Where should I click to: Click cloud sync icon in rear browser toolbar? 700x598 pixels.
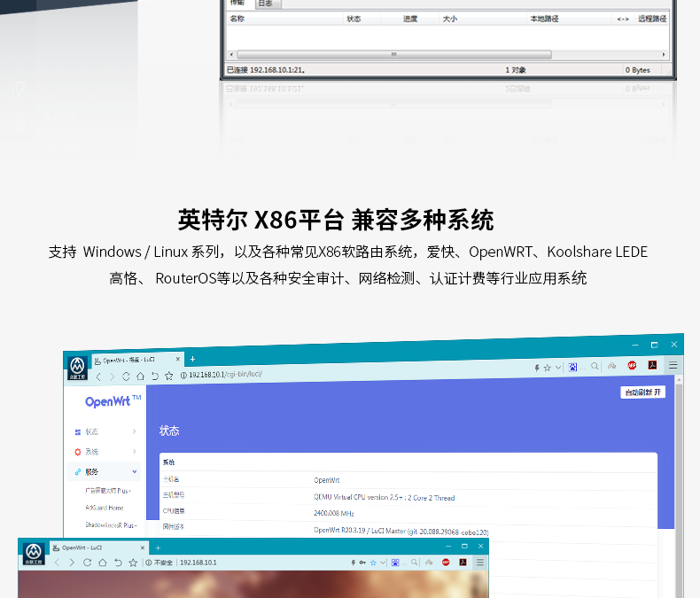pos(612,366)
